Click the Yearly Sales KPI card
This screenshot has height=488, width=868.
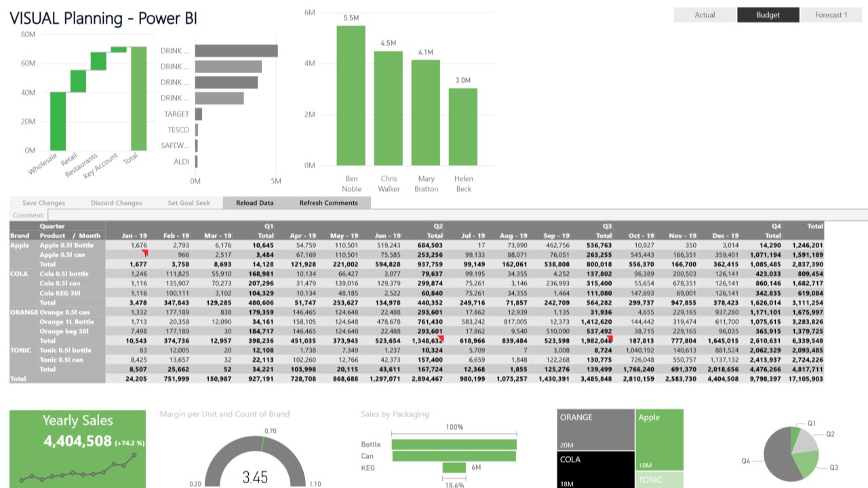78,449
